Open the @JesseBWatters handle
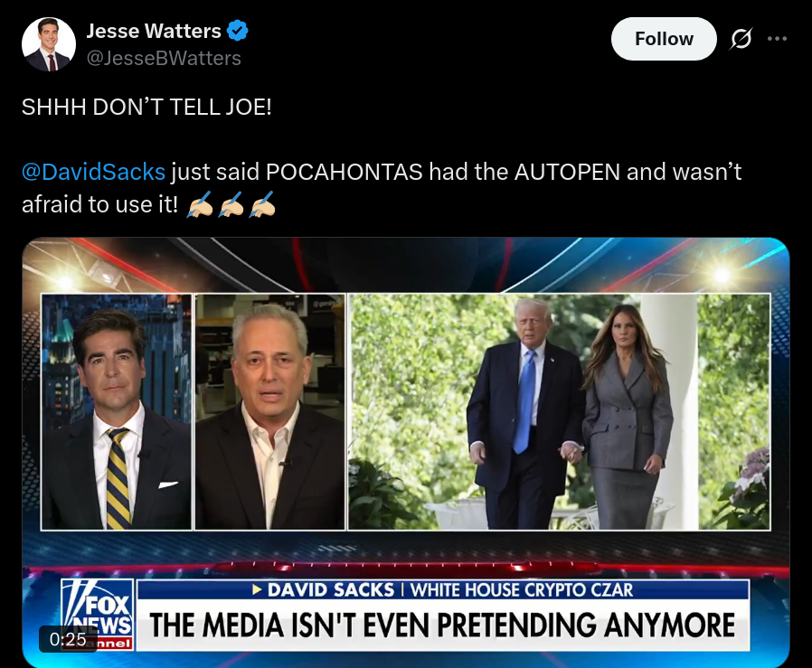The image size is (812, 668). pyautogui.click(x=164, y=58)
